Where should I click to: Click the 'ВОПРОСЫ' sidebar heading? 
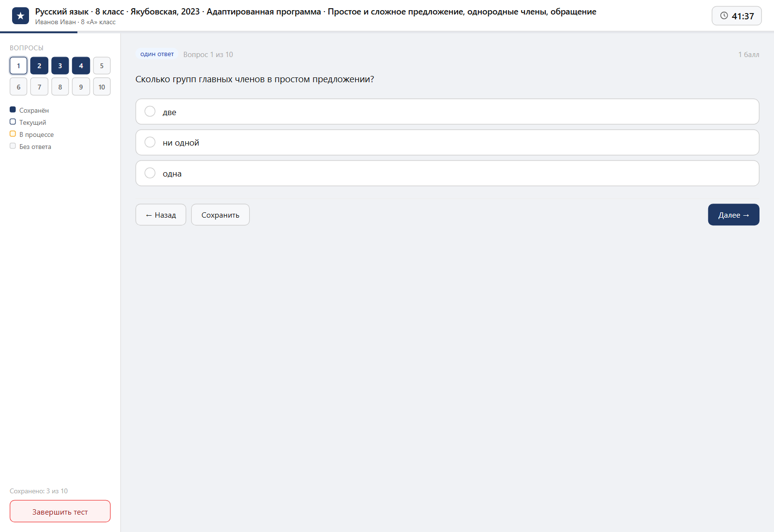27,48
